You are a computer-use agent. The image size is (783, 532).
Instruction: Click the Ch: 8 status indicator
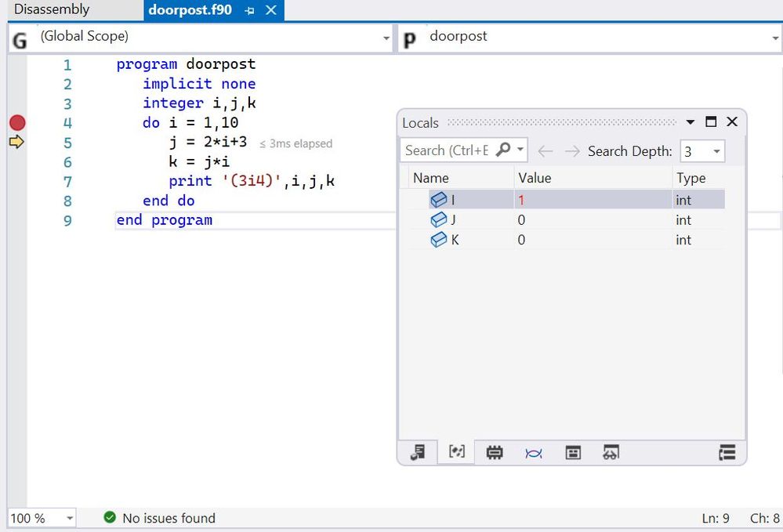tap(764, 519)
